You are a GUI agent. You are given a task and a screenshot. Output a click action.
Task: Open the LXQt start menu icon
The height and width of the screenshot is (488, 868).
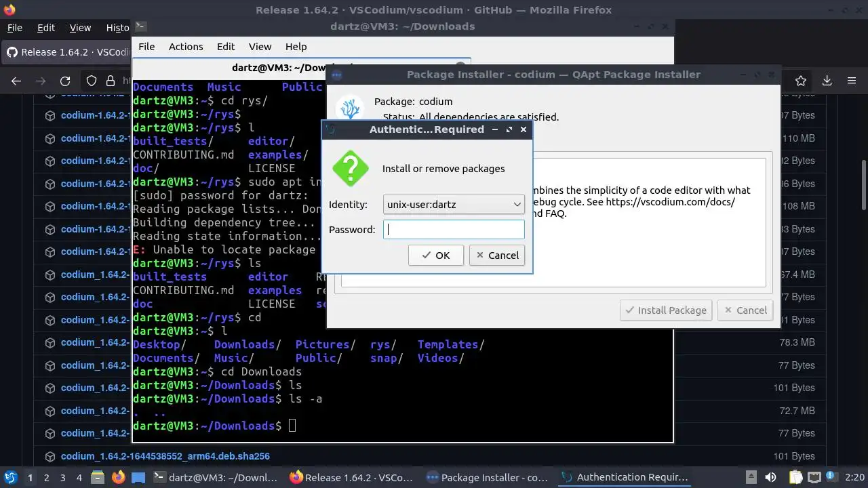10,477
